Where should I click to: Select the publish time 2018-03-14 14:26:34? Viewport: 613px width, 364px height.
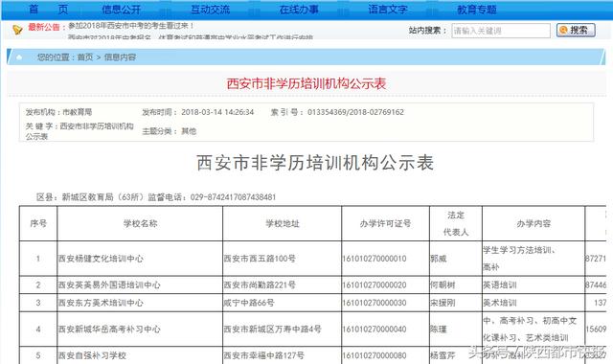click(x=217, y=112)
